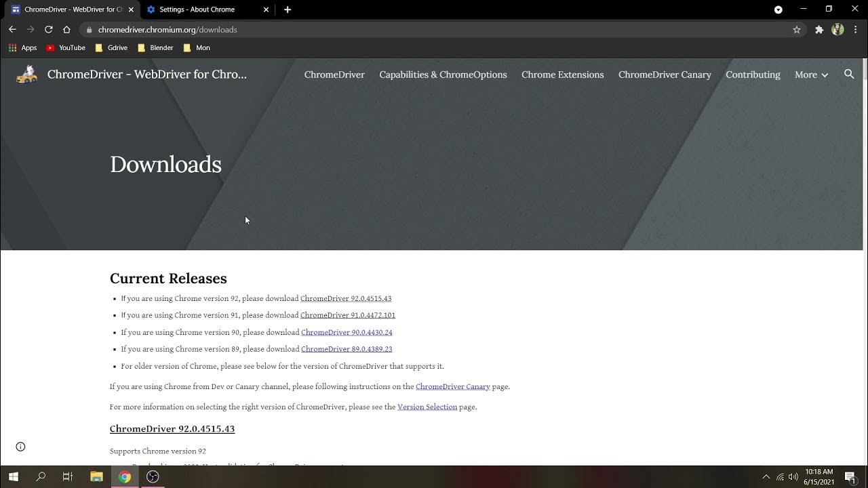Click the site lock icon in address bar
Screen dimensions: 868x488
point(89,30)
